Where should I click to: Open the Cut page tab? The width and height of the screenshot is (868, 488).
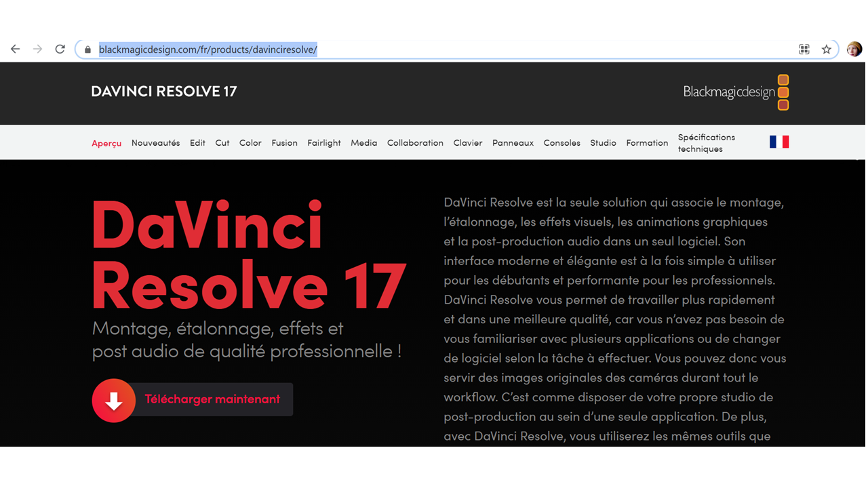coord(222,143)
